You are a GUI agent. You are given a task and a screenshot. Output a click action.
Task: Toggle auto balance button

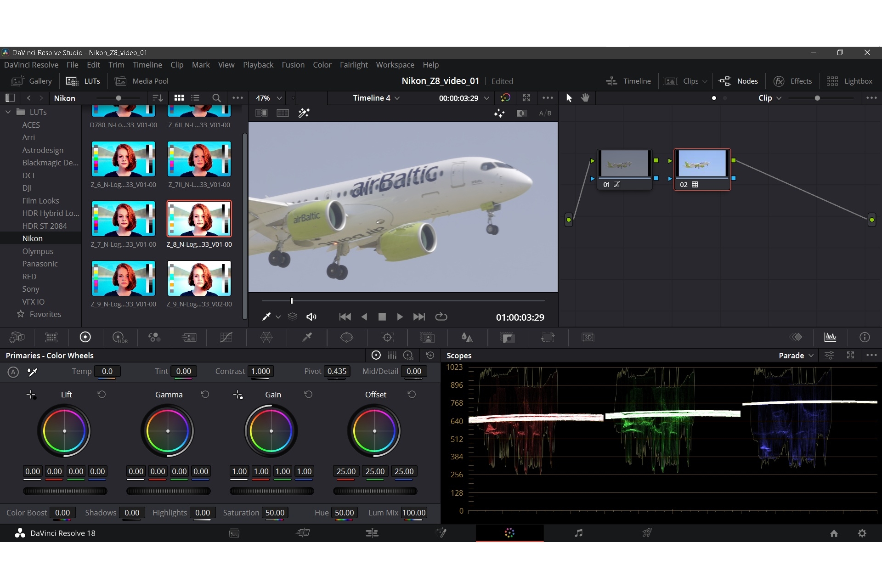[13, 372]
